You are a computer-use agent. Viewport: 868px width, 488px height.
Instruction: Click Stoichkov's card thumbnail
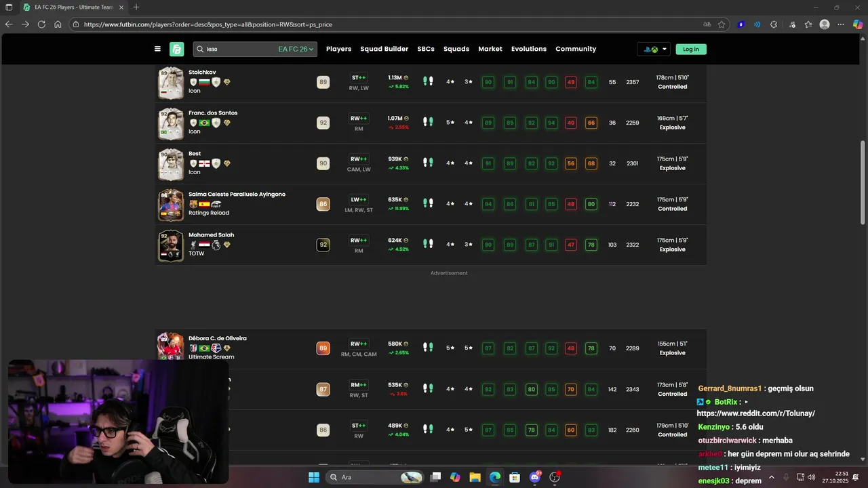170,83
